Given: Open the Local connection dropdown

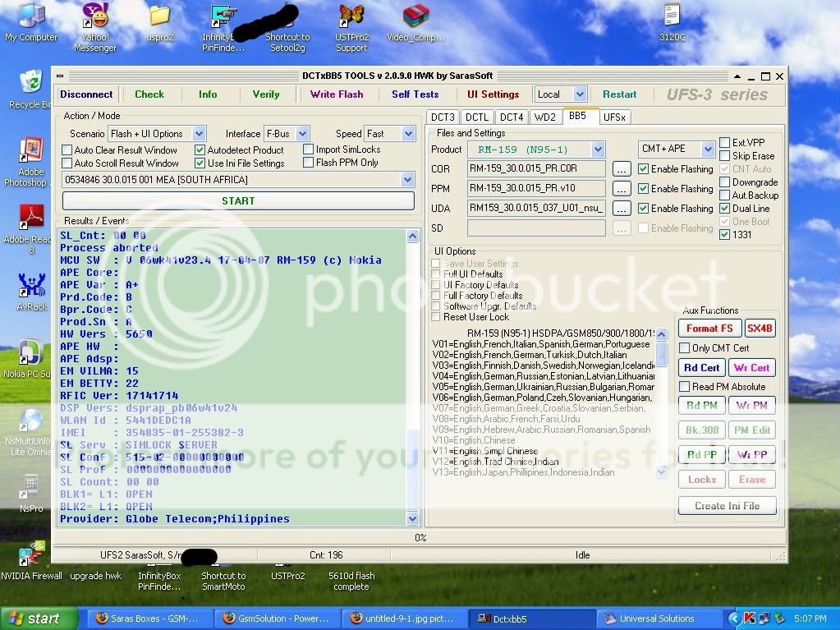Looking at the screenshot, I should (580, 94).
